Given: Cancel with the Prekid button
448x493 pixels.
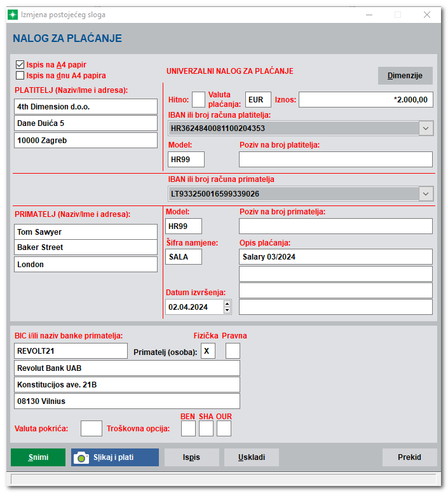Looking at the screenshot, I should coord(409,457).
